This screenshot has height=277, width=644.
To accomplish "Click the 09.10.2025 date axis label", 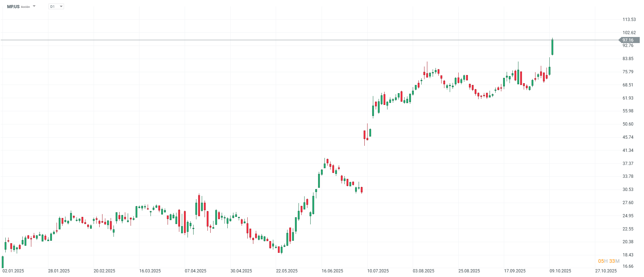I will [x=560, y=271].
